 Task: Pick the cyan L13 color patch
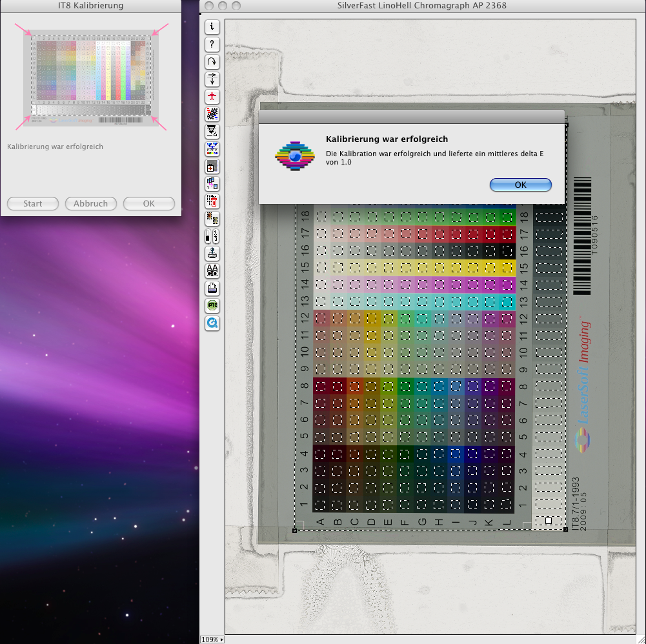(x=507, y=301)
